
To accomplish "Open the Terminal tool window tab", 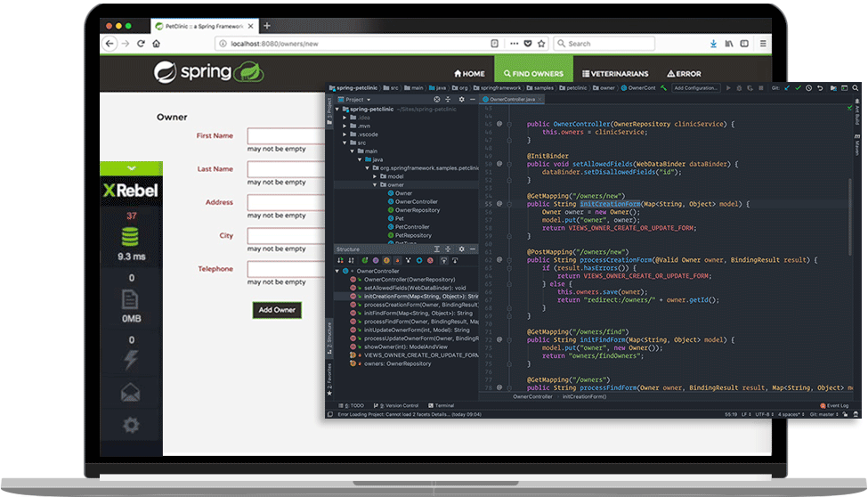I will (x=442, y=405).
